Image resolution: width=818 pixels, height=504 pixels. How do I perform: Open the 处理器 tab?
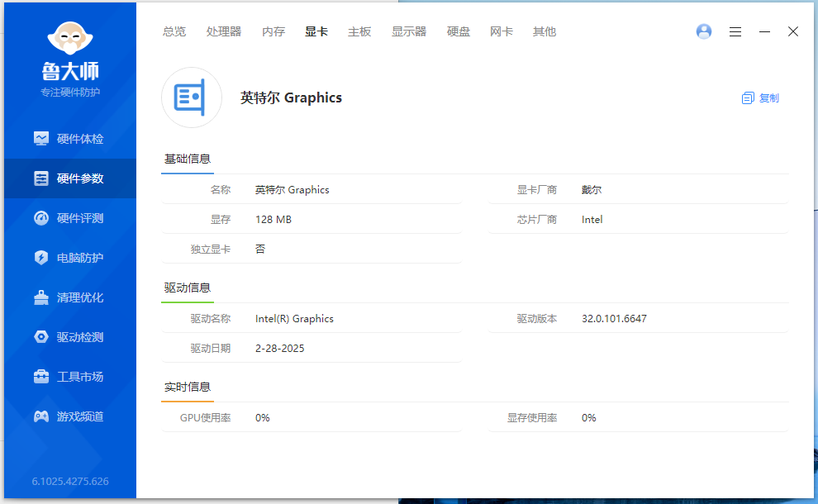223,31
